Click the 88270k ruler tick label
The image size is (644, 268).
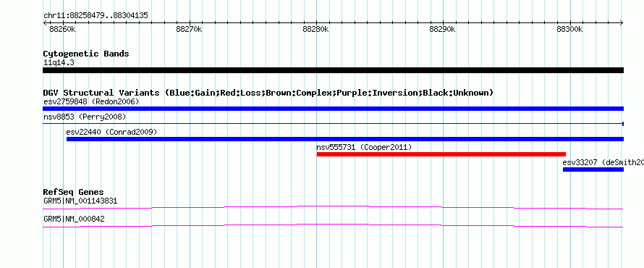190,30
